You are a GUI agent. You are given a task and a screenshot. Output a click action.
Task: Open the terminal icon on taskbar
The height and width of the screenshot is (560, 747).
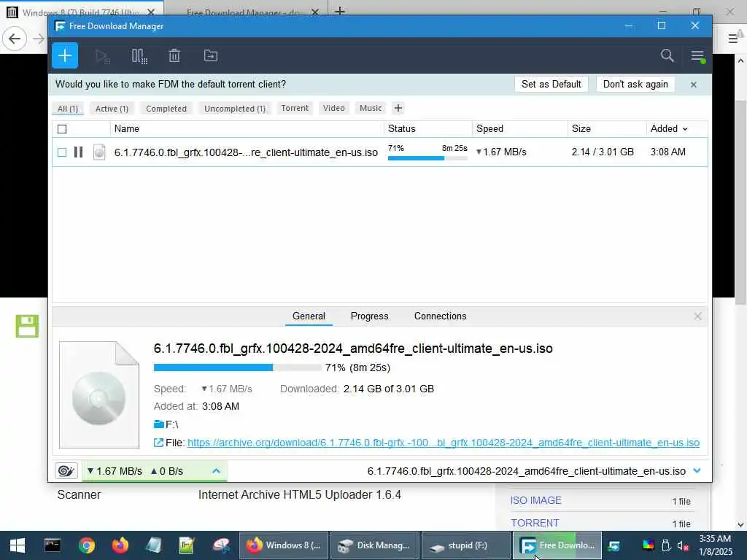pos(53,545)
